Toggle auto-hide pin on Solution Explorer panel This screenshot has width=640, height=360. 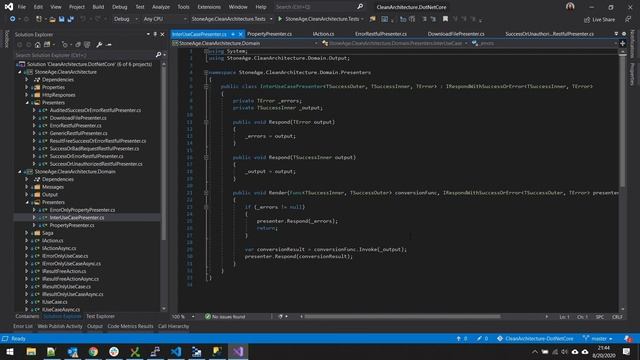pos(155,34)
